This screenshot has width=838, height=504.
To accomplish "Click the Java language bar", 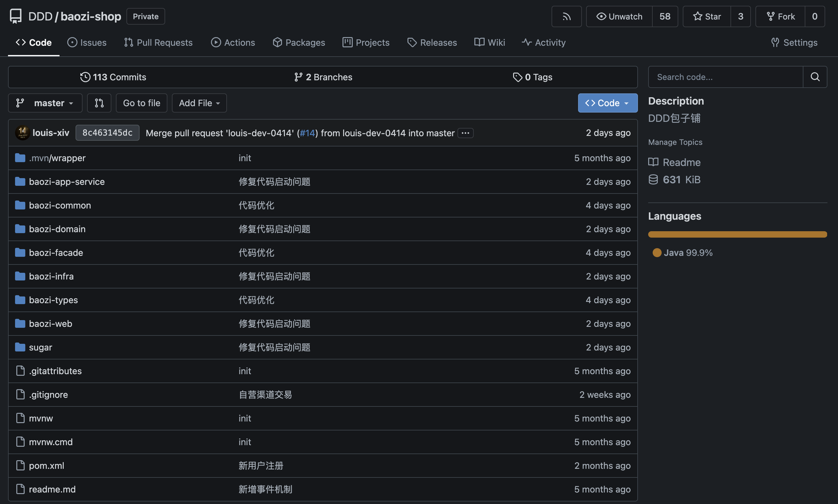I will pyautogui.click(x=737, y=234).
